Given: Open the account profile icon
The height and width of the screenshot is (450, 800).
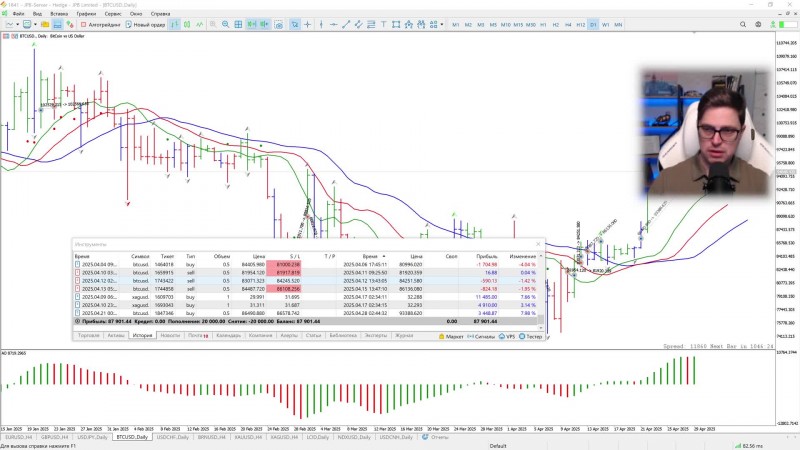Looking at the screenshot, I should [x=758, y=24].
